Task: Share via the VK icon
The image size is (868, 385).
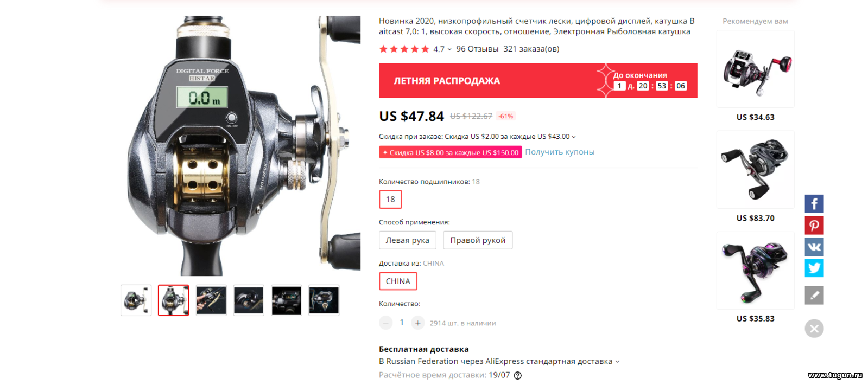Action: point(814,247)
